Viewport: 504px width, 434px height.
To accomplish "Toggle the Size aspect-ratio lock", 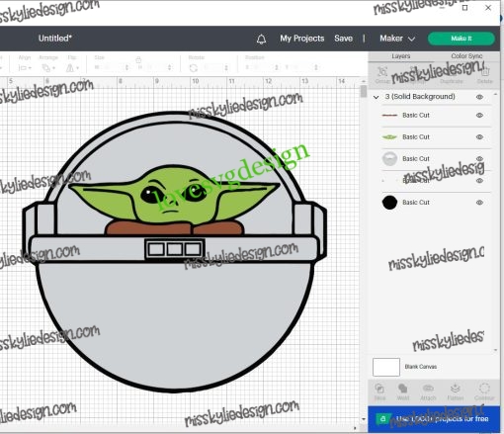I will (x=138, y=59).
